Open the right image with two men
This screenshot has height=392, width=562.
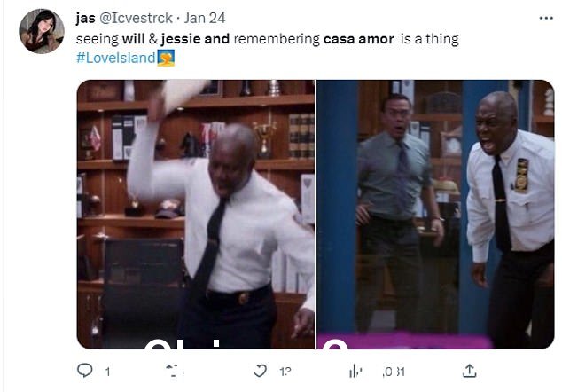pyautogui.click(x=435, y=214)
